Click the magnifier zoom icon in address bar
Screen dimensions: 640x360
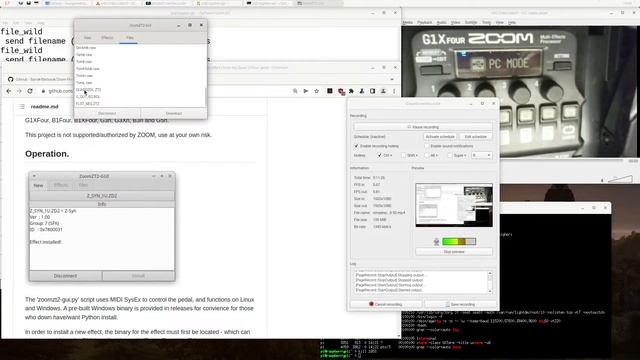295,91
